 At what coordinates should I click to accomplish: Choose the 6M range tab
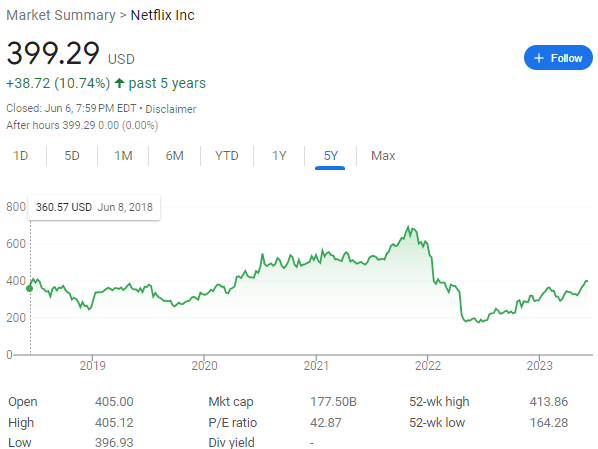[174, 156]
